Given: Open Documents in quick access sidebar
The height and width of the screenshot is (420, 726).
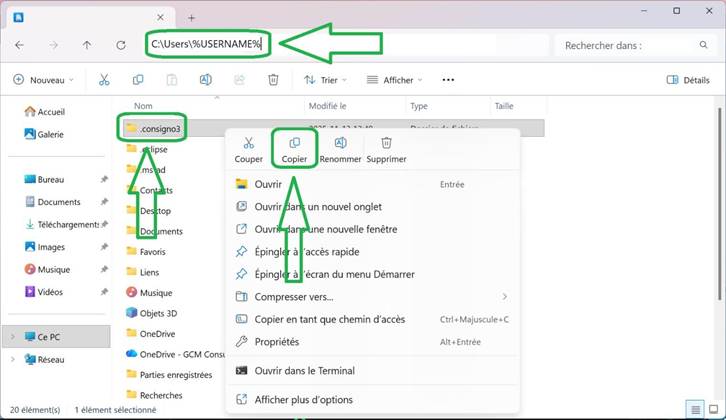Looking at the screenshot, I should pos(53,202).
